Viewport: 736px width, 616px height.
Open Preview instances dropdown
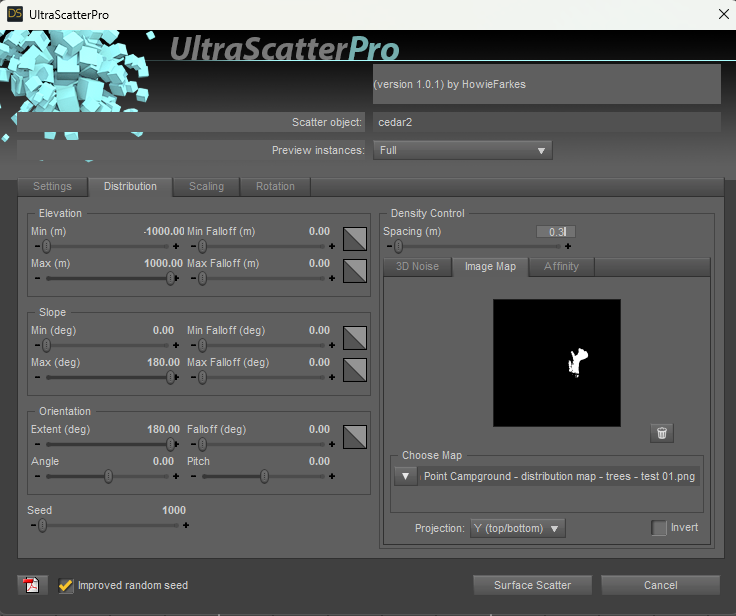pos(462,150)
